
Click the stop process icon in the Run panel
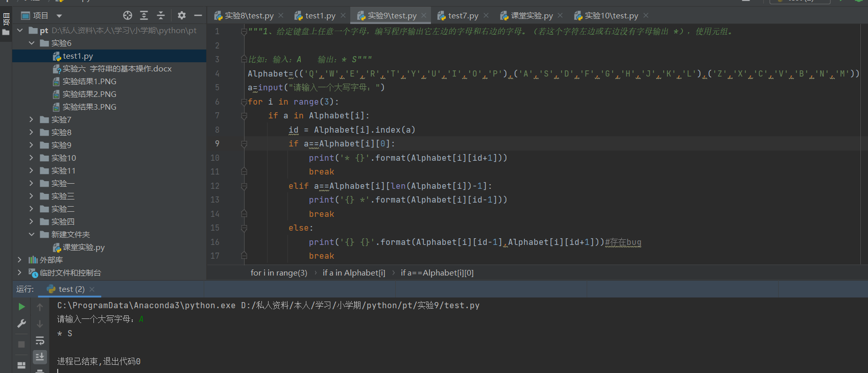(x=21, y=344)
